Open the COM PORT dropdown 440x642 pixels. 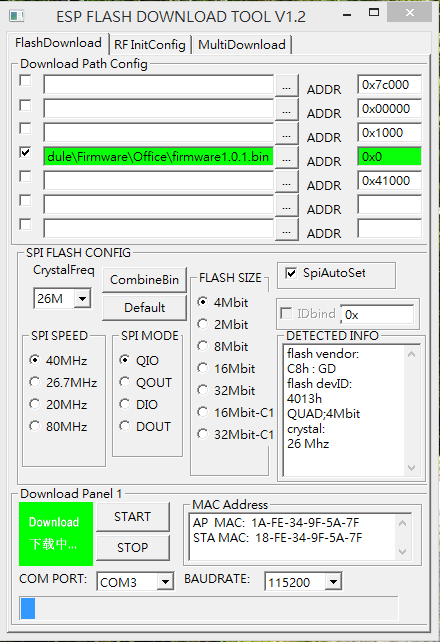coord(165,581)
